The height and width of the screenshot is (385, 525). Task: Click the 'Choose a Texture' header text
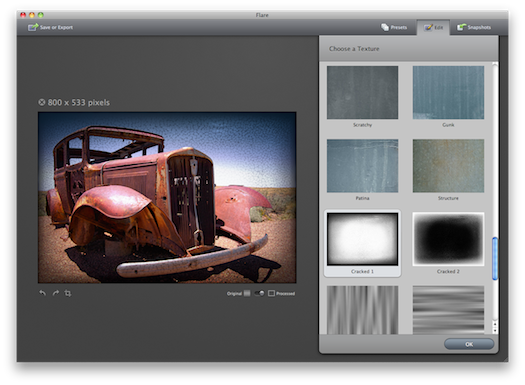[354, 49]
